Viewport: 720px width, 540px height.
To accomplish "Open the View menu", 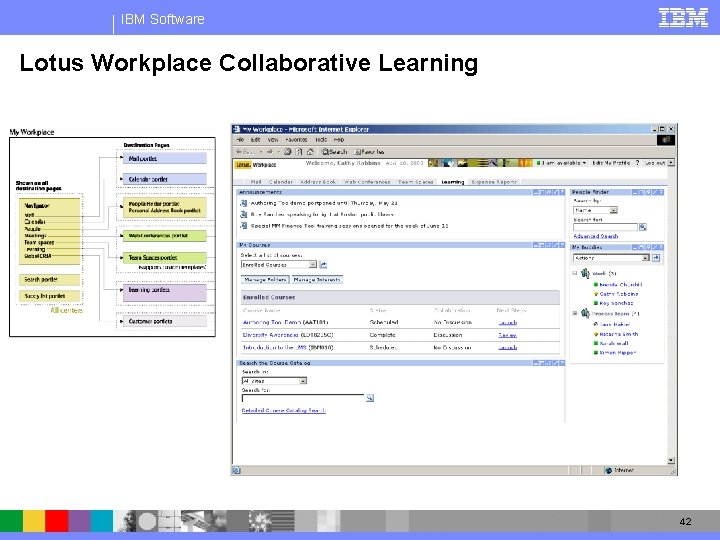I will pos(273,140).
